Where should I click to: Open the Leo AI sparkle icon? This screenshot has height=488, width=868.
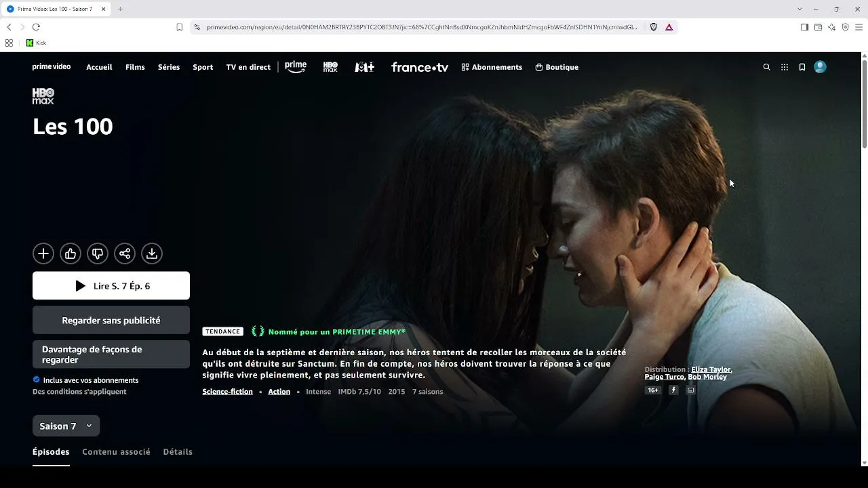(x=831, y=27)
